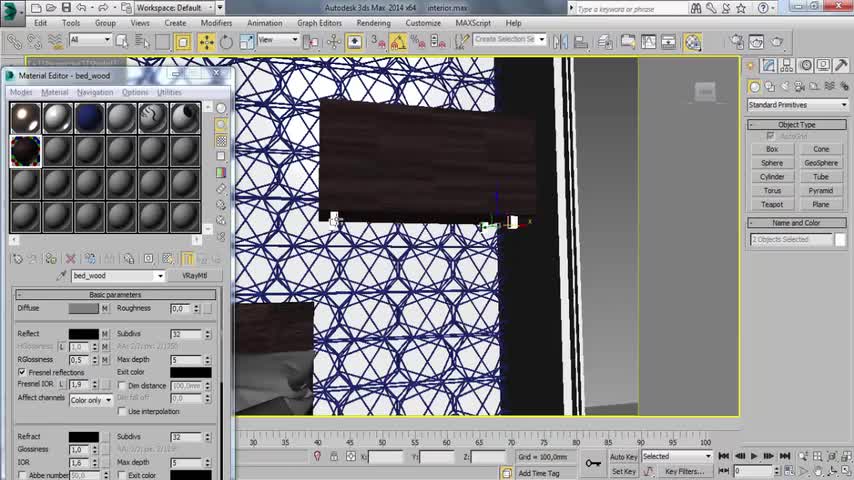
Task: Select Geometry category in Create panel
Action: [x=754, y=87]
